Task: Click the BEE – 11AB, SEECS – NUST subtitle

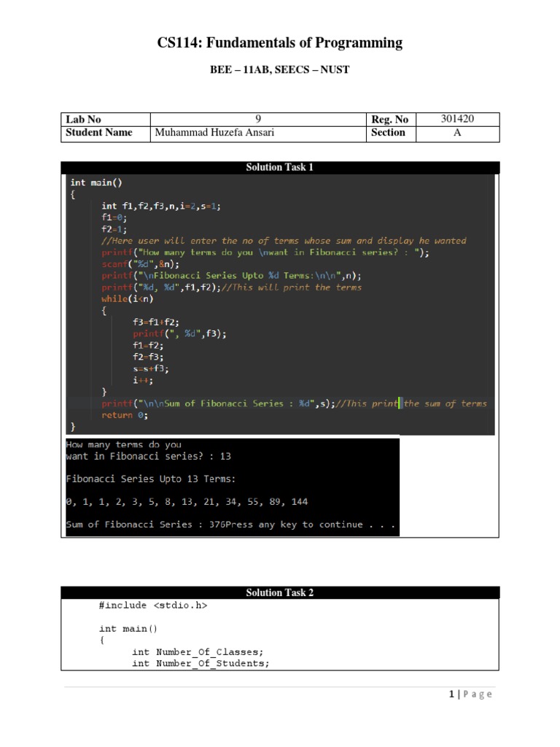Action: tap(280, 70)
